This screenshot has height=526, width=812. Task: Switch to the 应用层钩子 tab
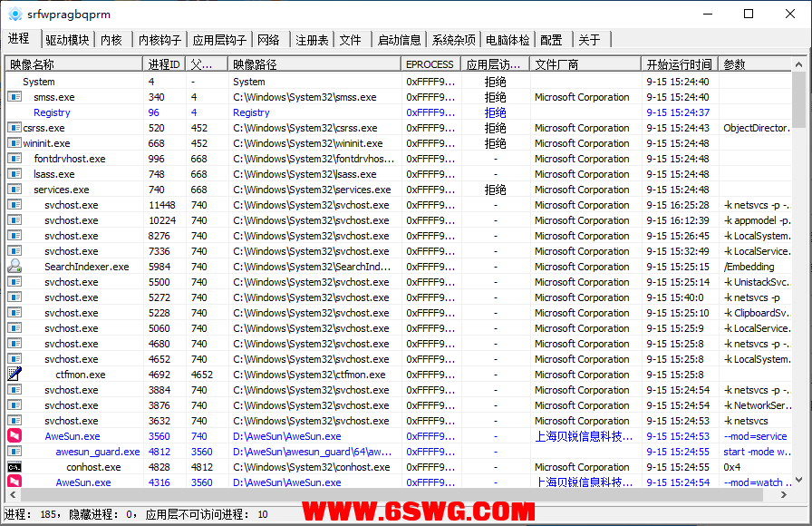pos(219,40)
